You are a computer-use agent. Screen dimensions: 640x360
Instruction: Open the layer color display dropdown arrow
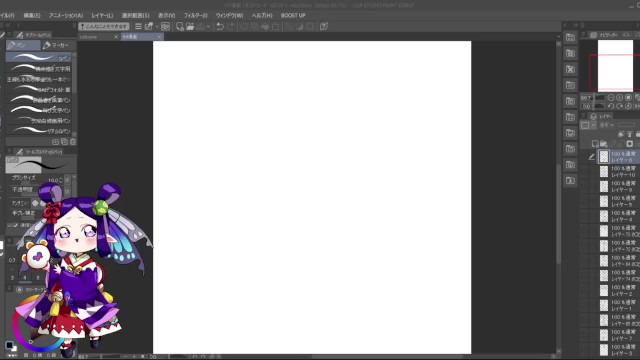point(593,125)
